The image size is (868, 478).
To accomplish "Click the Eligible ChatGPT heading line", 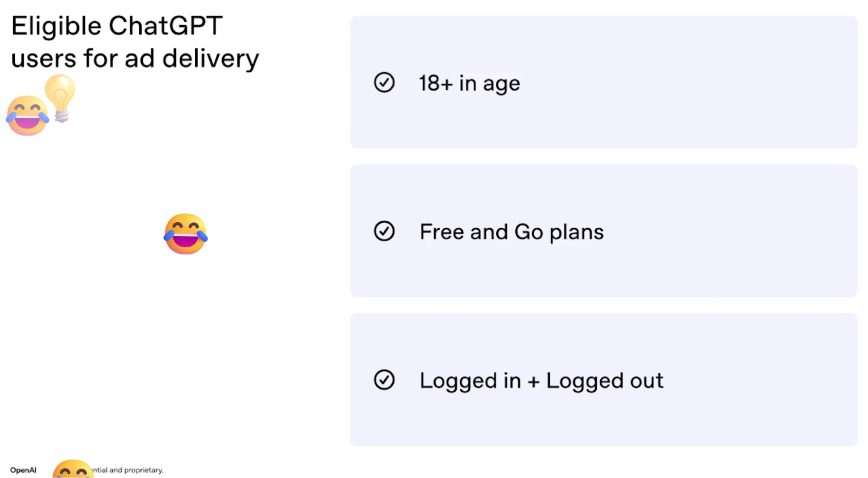I will point(117,26).
